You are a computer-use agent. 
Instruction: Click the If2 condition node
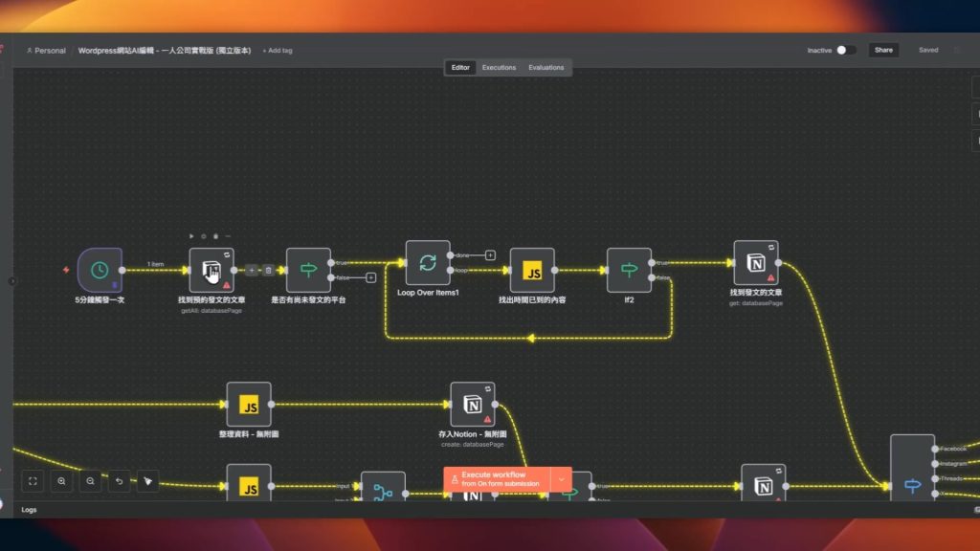click(x=629, y=271)
